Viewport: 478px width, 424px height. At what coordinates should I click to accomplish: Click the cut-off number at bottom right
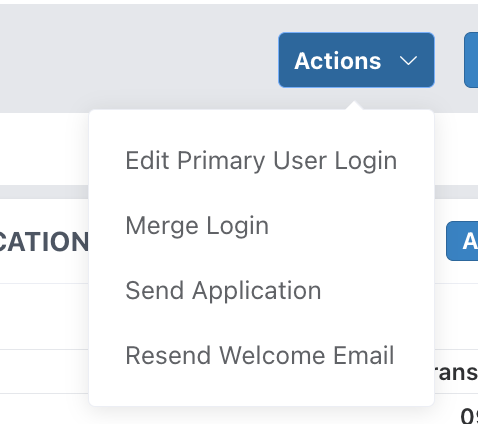(x=469, y=416)
